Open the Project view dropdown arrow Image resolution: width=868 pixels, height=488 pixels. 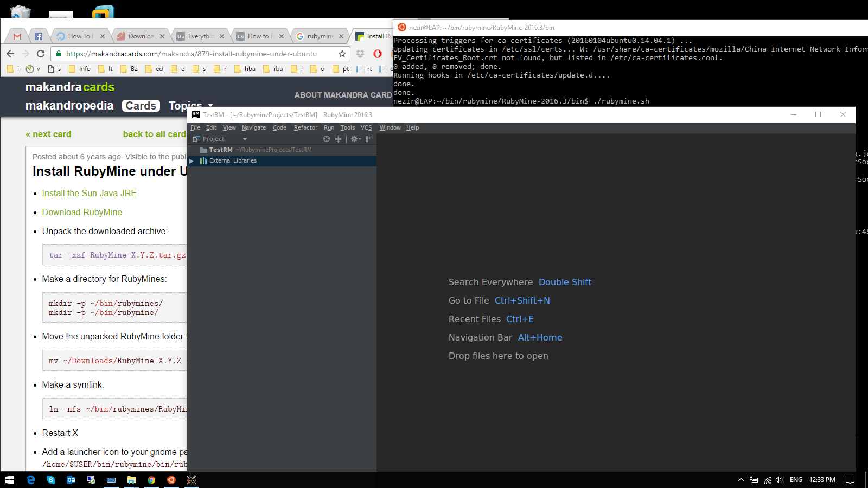click(x=245, y=139)
